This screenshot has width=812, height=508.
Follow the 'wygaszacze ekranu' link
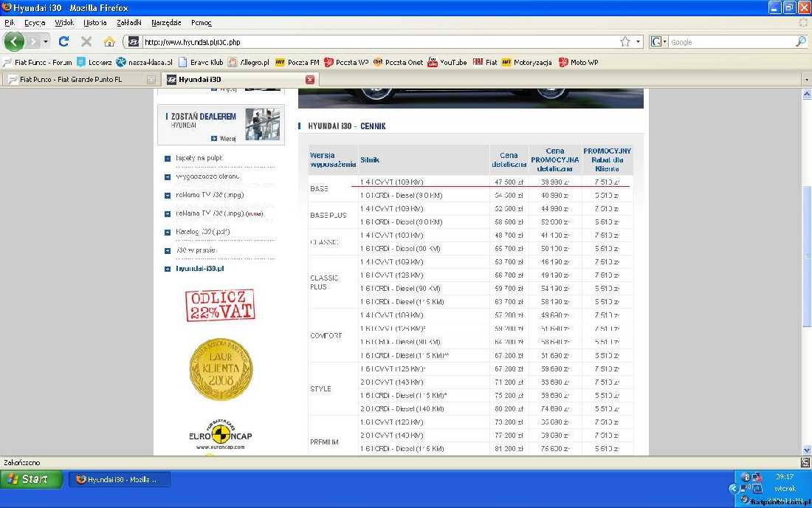click(x=207, y=176)
